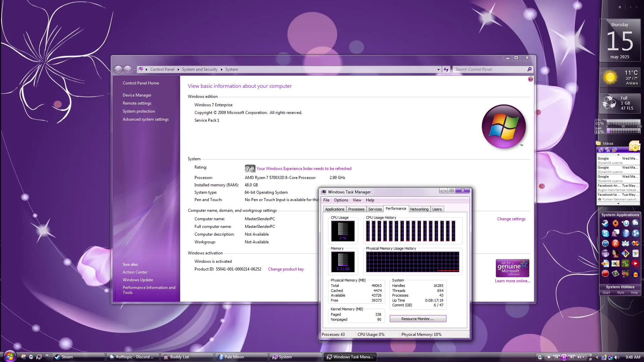The width and height of the screenshot is (644, 362).
Task: Click the Show Desktop quick launch icon
Action: pos(39,357)
